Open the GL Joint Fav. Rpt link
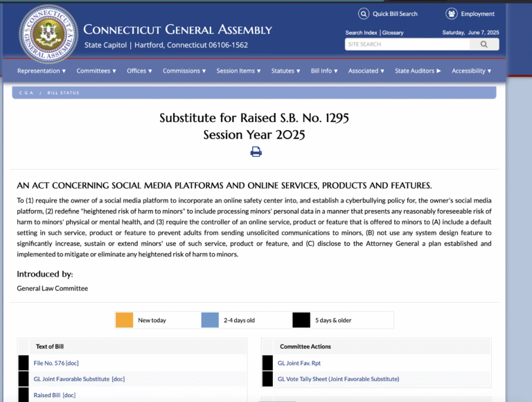 pyautogui.click(x=299, y=363)
